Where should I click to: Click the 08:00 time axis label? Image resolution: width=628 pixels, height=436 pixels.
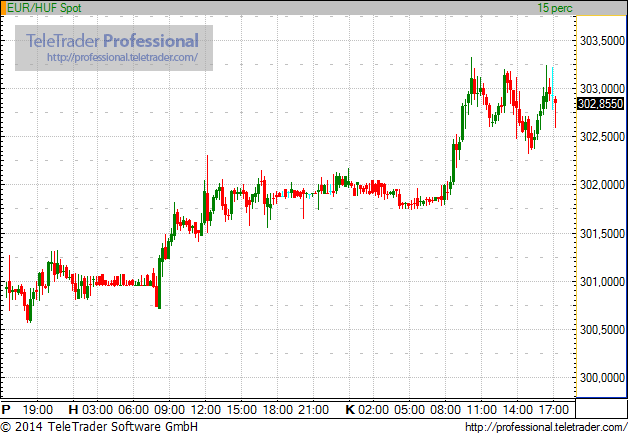445,410
